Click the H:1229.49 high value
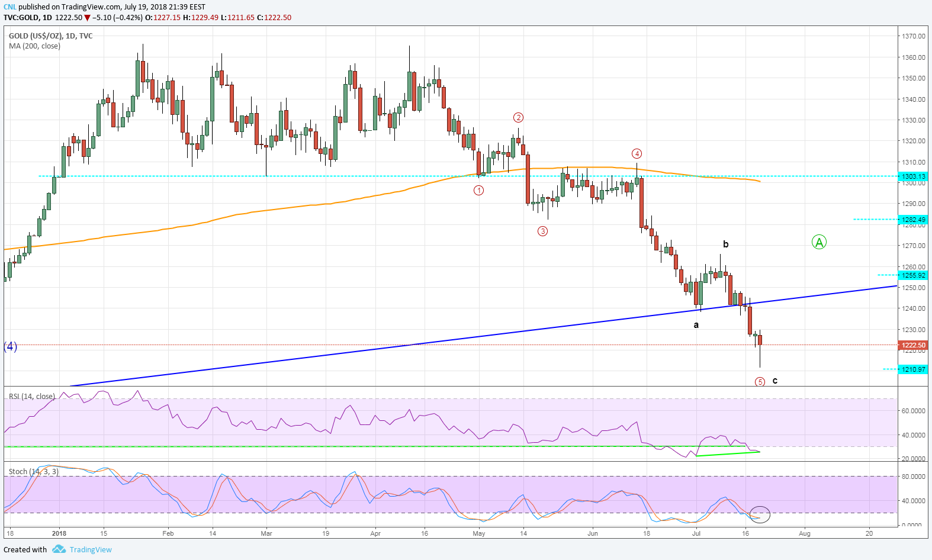932x560 pixels. click(x=201, y=18)
